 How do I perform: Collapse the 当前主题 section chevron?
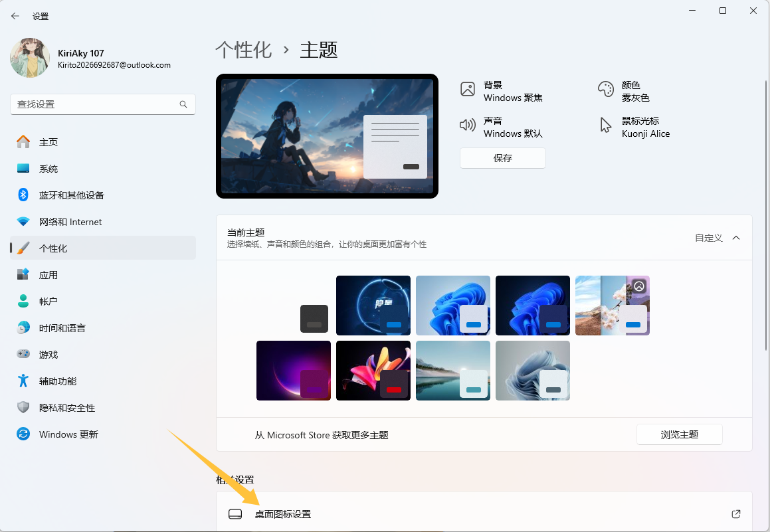click(x=735, y=238)
